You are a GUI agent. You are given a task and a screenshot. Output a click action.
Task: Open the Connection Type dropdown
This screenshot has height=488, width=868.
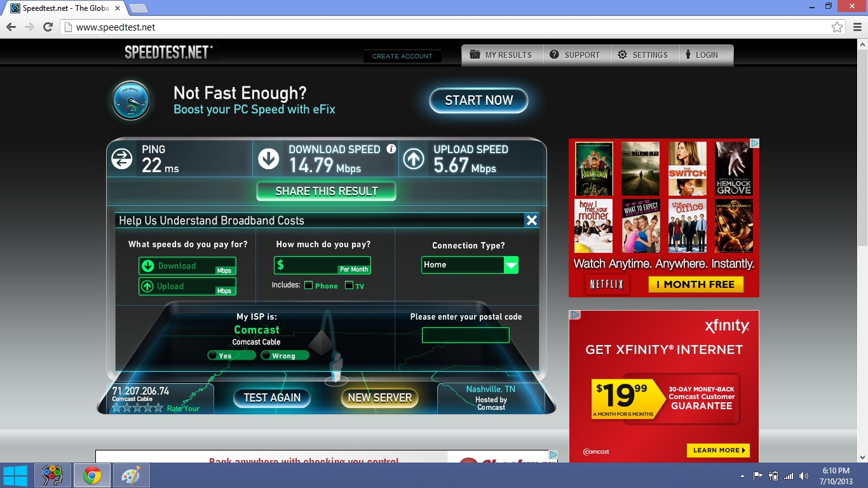coord(470,265)
